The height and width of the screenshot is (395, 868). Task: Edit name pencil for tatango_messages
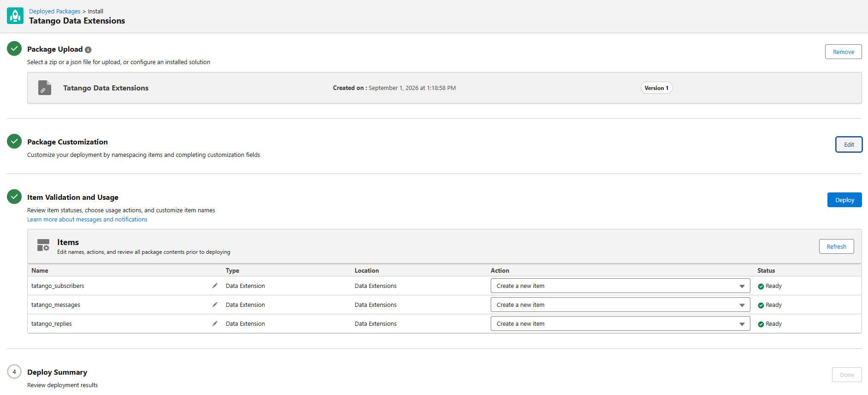click(215, 305)
